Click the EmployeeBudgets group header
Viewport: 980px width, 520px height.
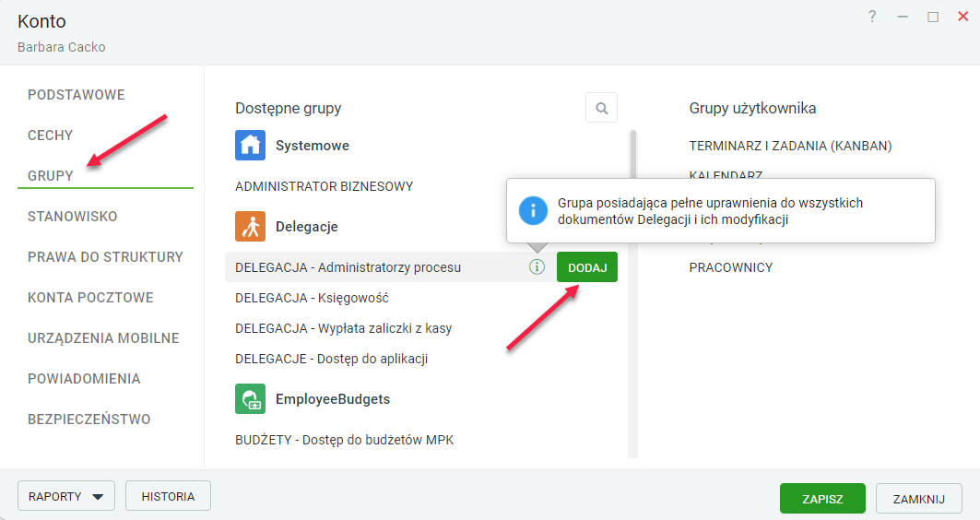(x=333, y=398)
